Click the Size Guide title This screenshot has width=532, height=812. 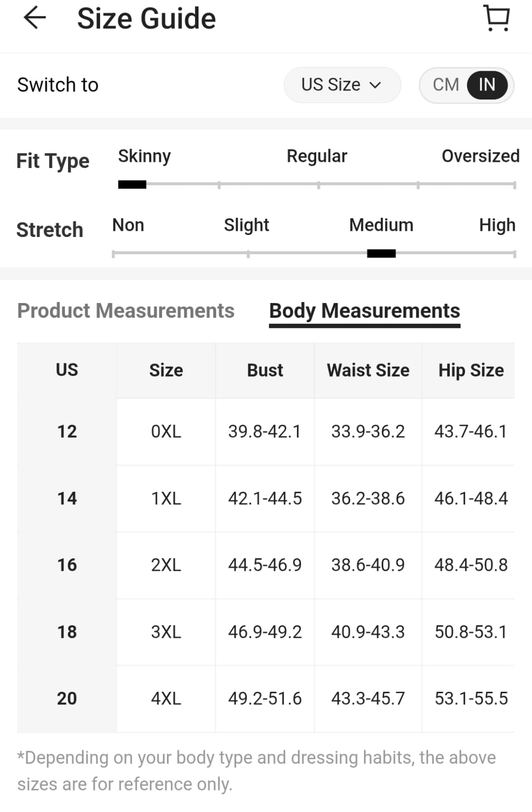click(x=146, y=19)
